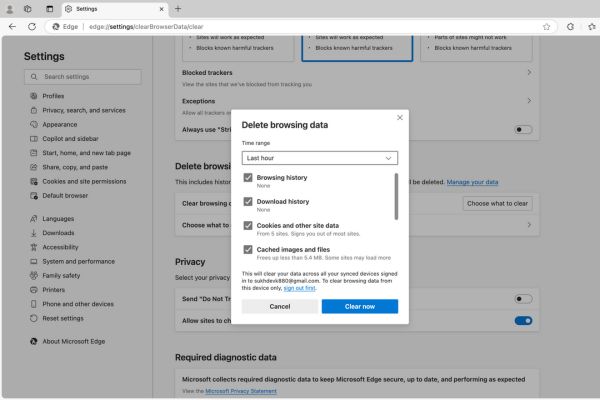Open the Manage your data link

[472, 182]
